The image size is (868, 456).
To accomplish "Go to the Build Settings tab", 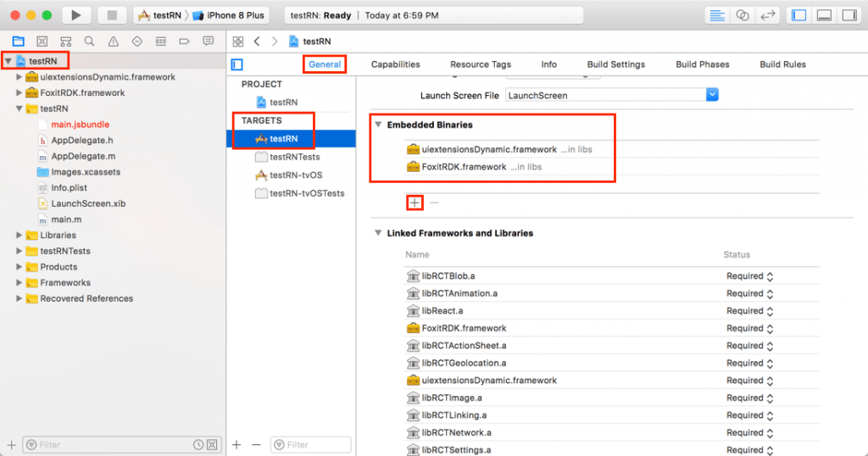I will [616, 64].
